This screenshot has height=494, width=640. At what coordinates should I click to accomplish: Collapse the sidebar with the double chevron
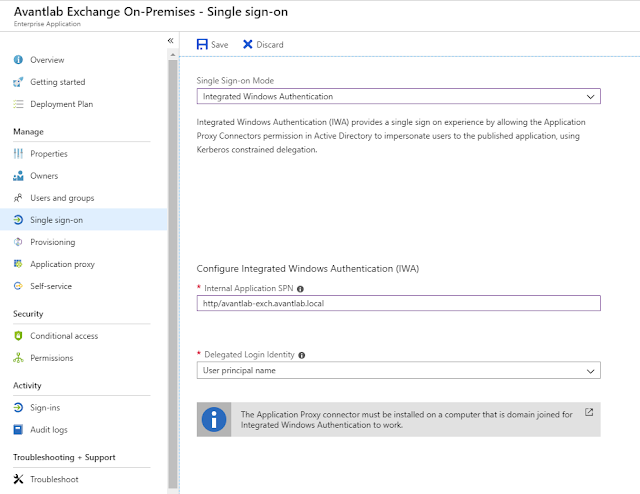point(171,40)
